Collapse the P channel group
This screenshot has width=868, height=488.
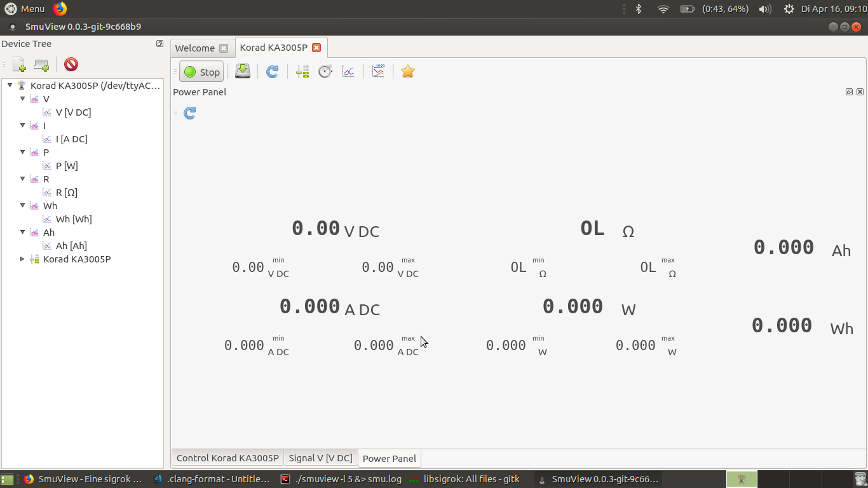pos(23,152)
